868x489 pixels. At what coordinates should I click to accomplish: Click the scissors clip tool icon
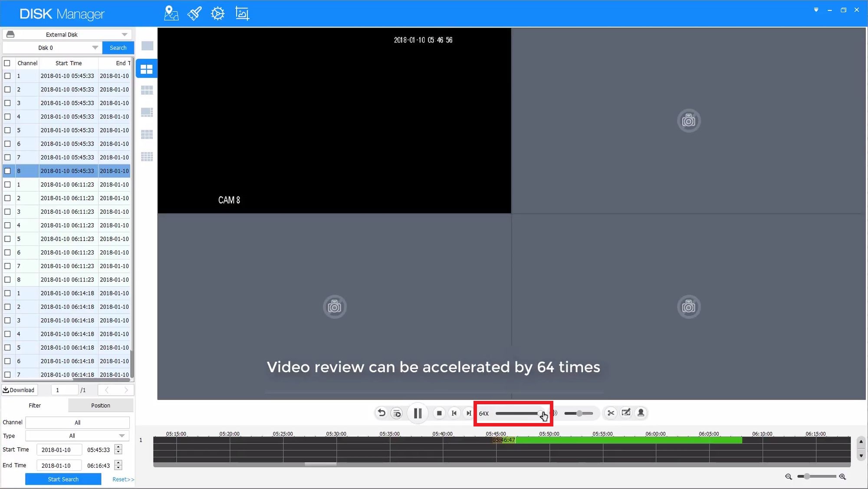pos(611,413)
